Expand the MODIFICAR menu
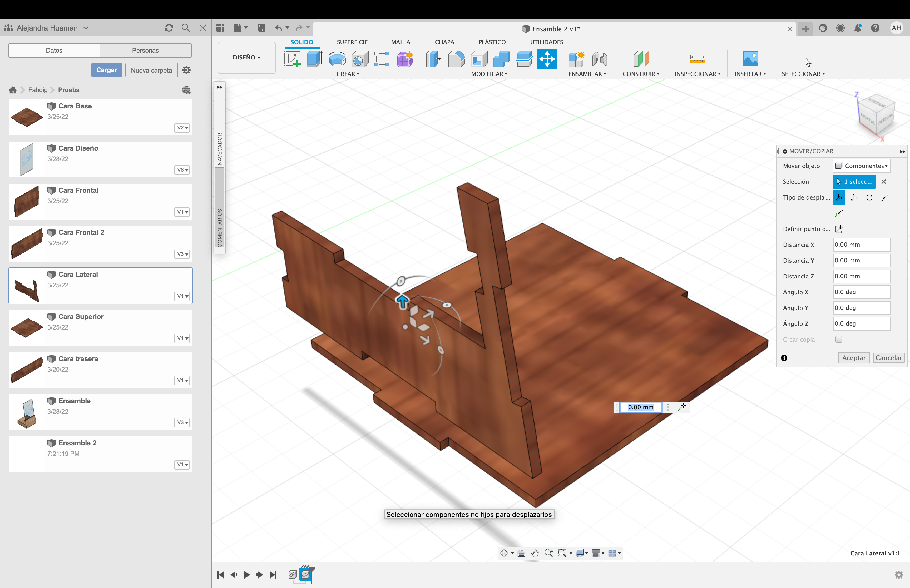Screen dimensions: 910x588 click(489, 74)
